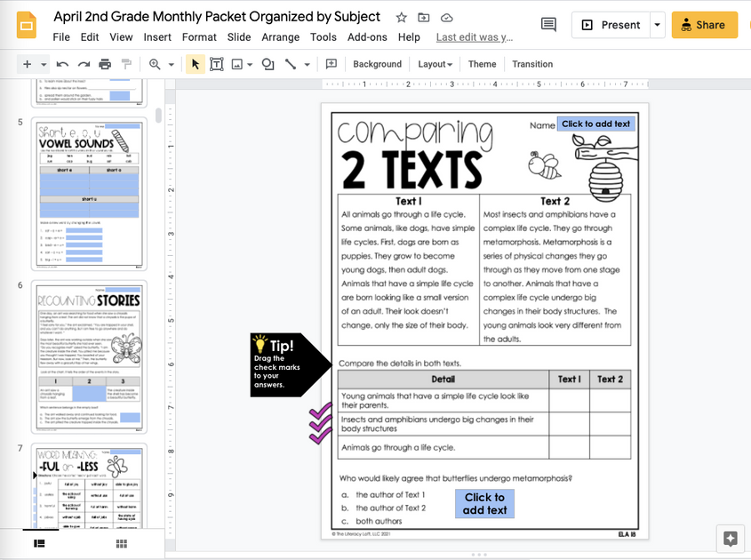751x560 pixels.
Task: Click the Share button
Action: coord(704,24)
